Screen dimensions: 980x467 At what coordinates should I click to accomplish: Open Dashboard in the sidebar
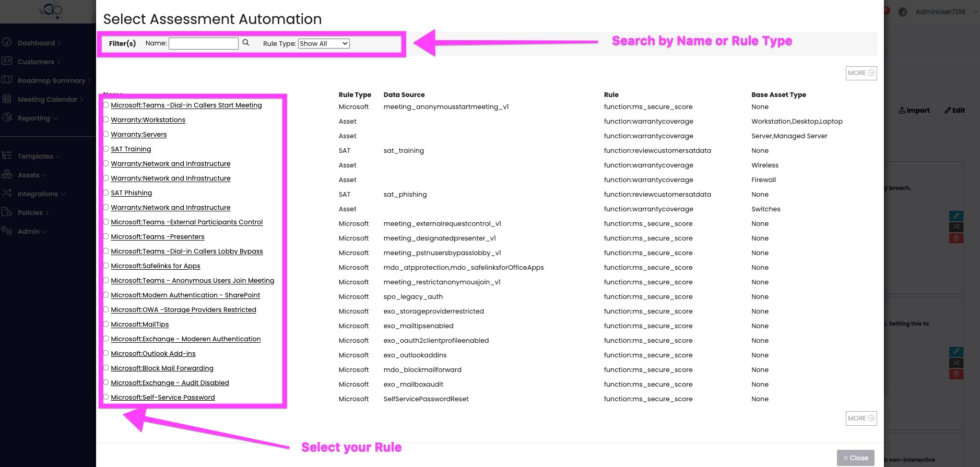pyautogui.click(x=36, y=43)
